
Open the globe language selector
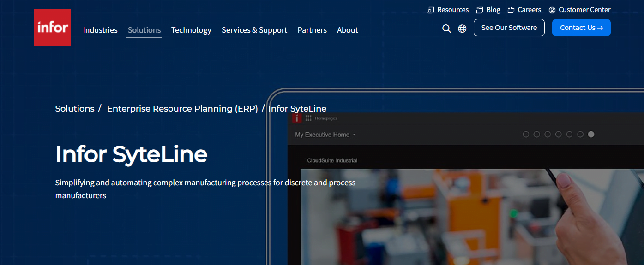[462, 29]
